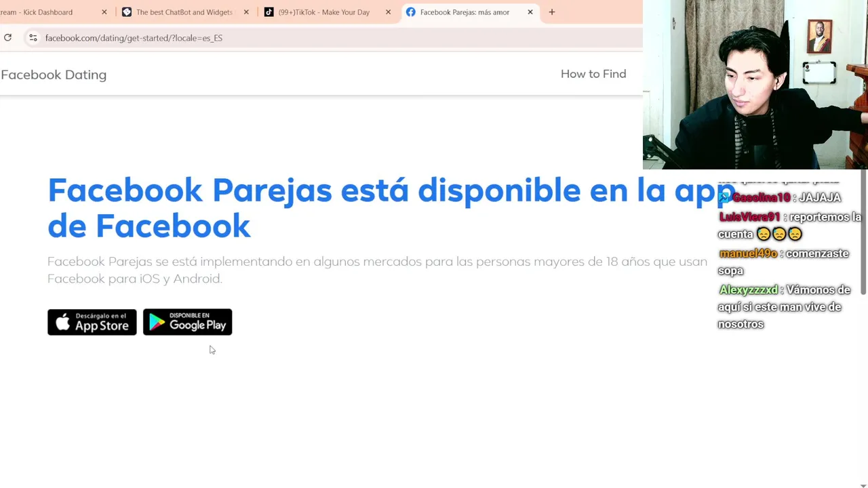Download from the App Store badge
This screenshot has height=488, width=868.
click(x=92, y=322)
